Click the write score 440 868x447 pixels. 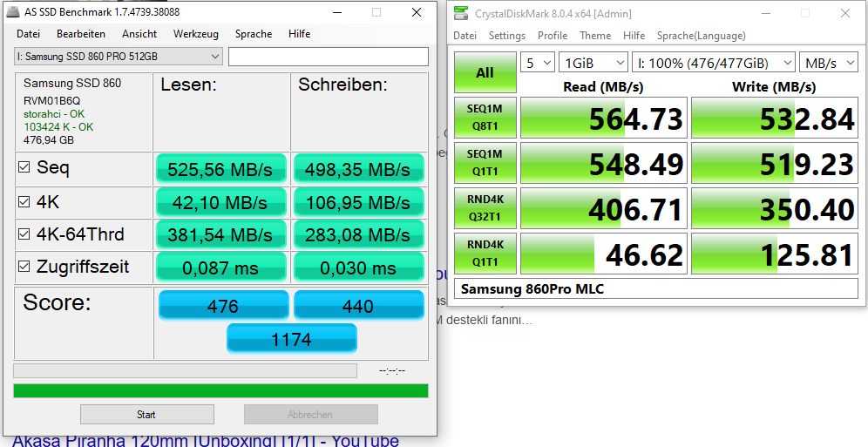pos(359,305)
